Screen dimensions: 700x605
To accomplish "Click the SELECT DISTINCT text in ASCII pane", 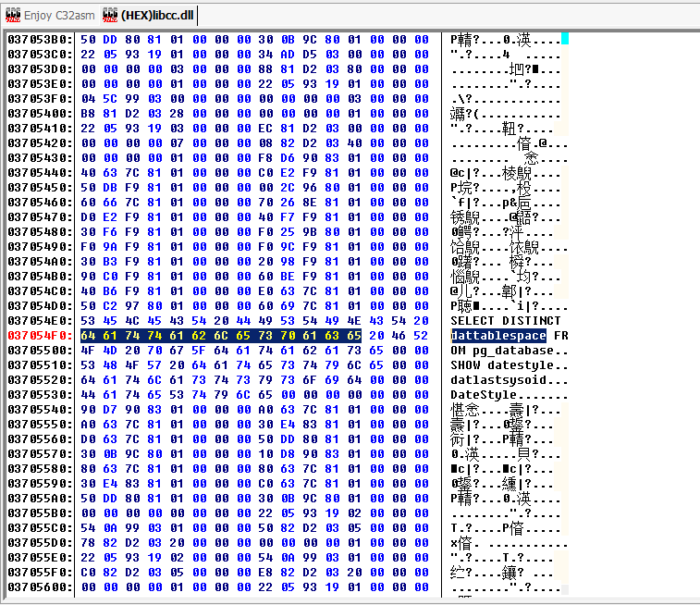I will (505, 320).
